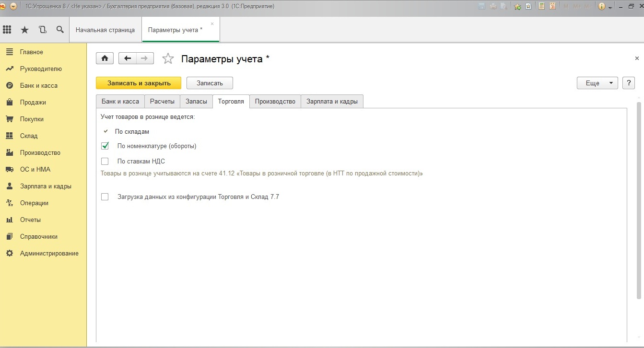Open the main application menu arrow in the title bar
Viewport: 644px width, 348px height.
[13, 6]
